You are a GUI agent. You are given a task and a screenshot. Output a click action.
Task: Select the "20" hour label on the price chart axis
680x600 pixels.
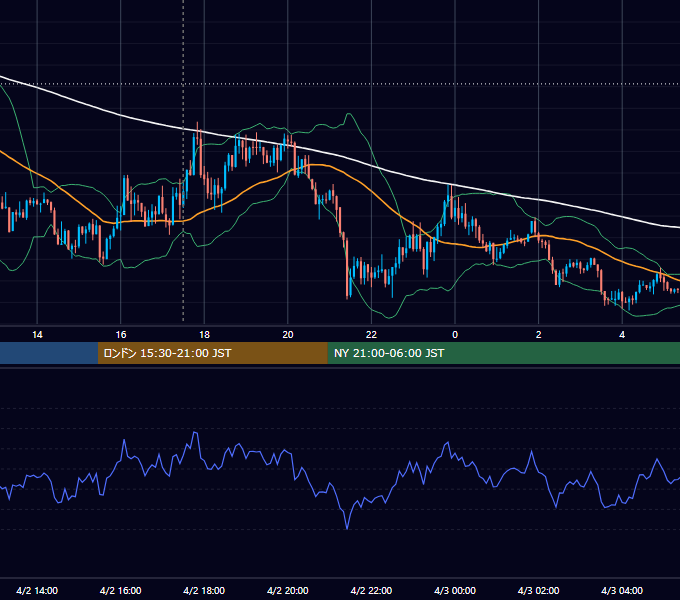pyautogui.click(x=288, y=335)
